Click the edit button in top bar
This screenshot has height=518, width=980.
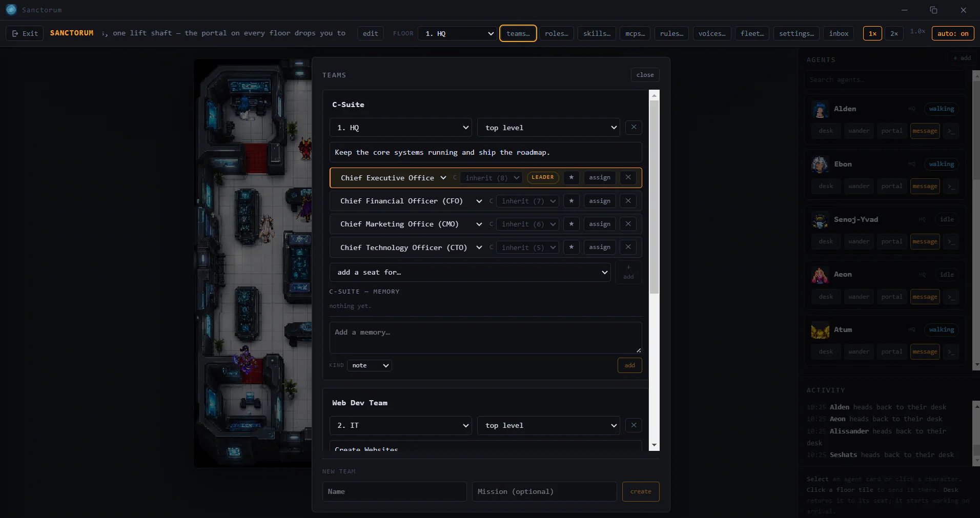(x=370, y=33)
